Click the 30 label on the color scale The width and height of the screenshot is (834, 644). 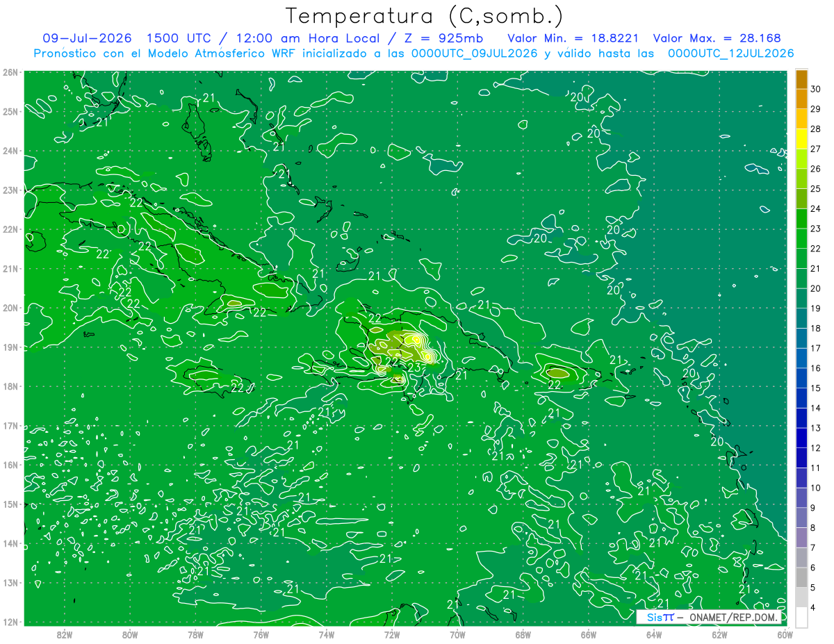[x=816, y=89]
